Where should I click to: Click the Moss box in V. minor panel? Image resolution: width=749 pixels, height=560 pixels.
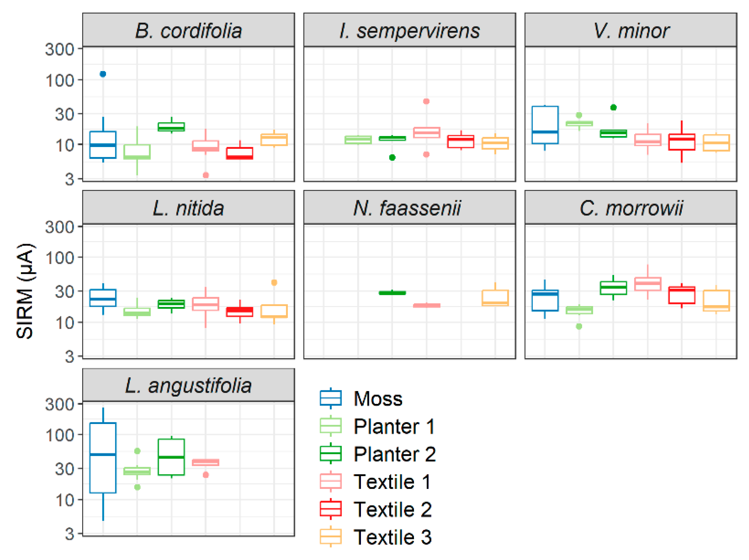[x=545, y=125]
